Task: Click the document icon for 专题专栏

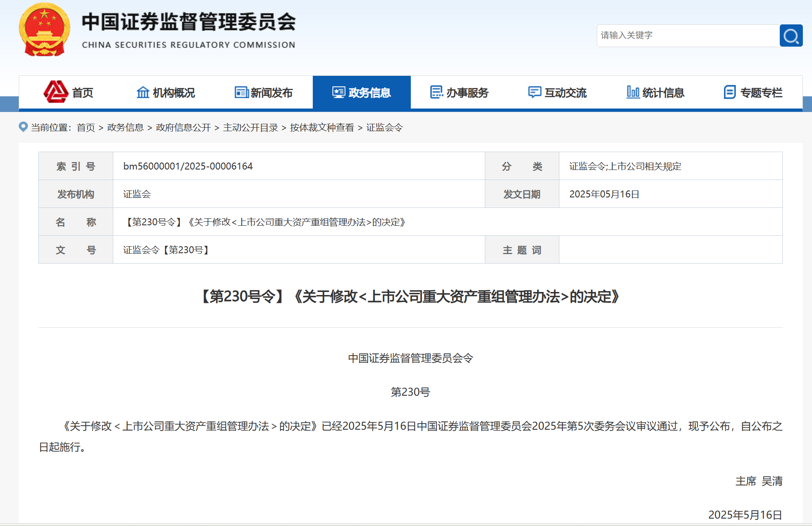Action: (730, 92)
